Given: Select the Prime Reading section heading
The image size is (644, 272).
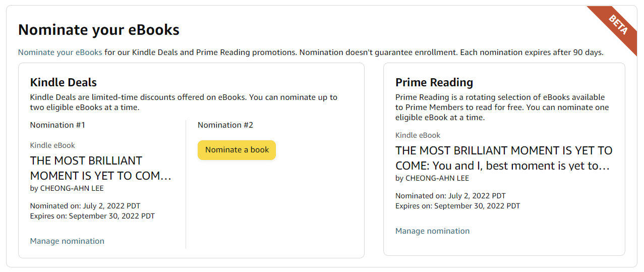Looking at the screenshot, I should point(434,82).
